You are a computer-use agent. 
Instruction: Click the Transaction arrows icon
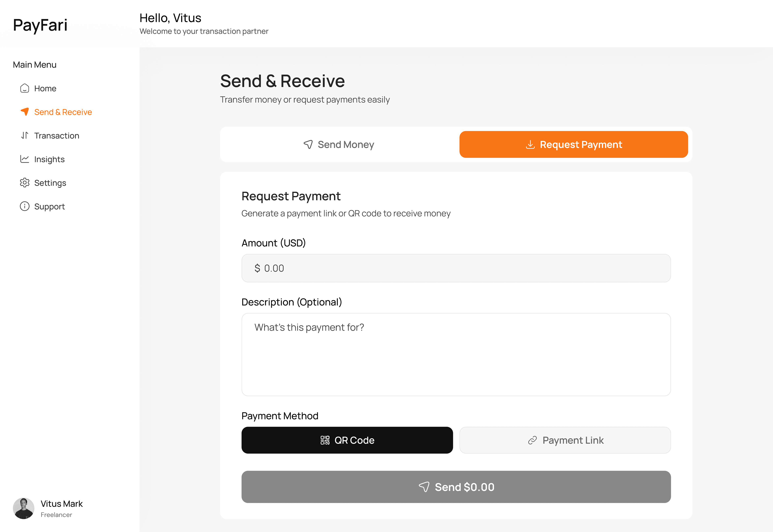click(25, 135)
